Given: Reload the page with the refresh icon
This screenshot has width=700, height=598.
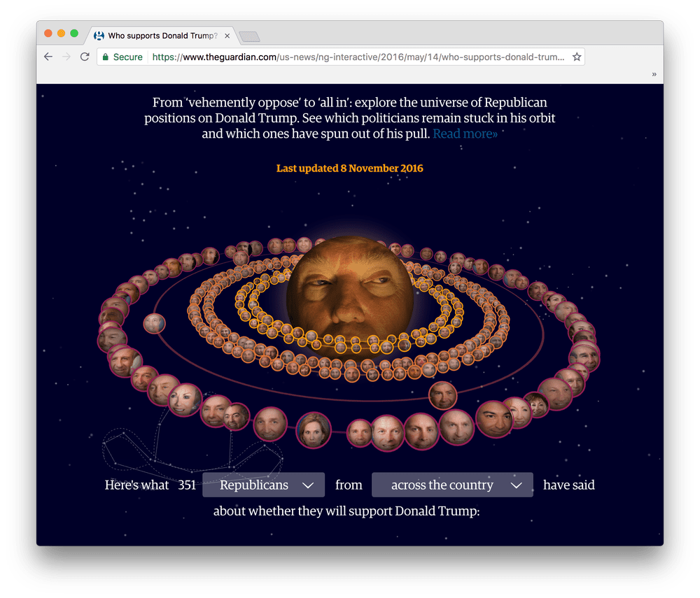Looking at the screenshot, I should tap(85, 57).
